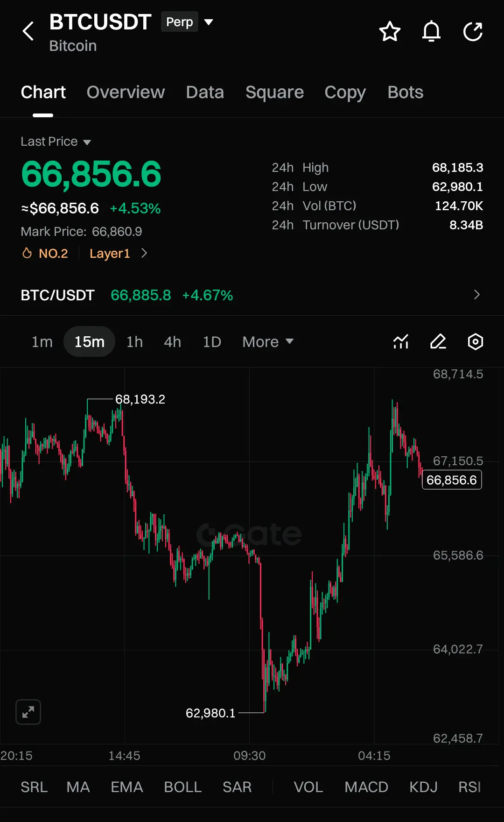504x822 pixels.
Task: Select the drawing pencil tool
Action: point(438,341)
